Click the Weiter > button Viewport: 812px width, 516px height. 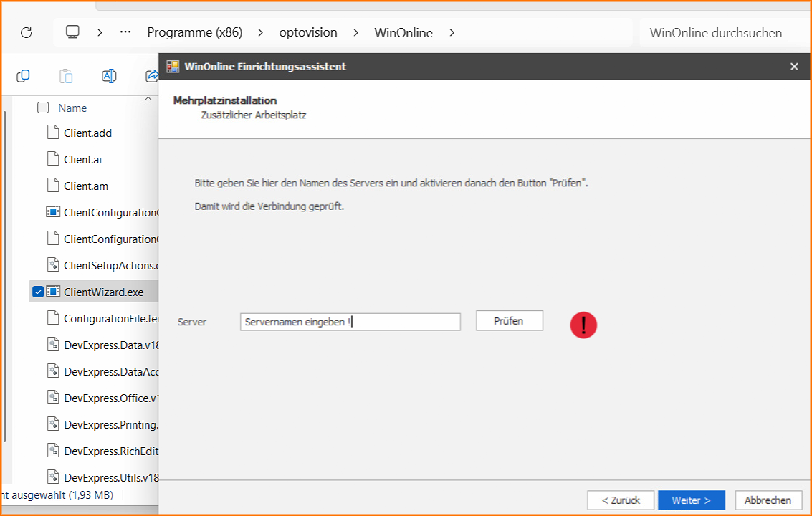(692, 500)
